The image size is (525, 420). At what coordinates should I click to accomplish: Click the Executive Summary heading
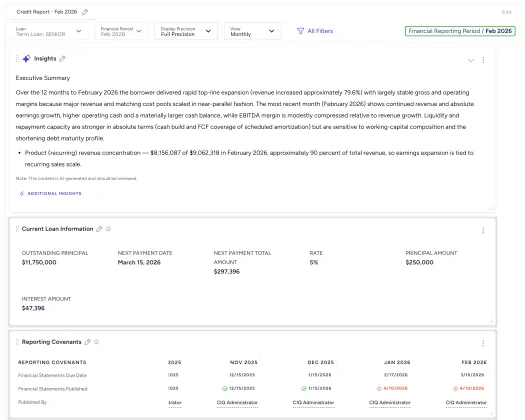coord(43,78)
